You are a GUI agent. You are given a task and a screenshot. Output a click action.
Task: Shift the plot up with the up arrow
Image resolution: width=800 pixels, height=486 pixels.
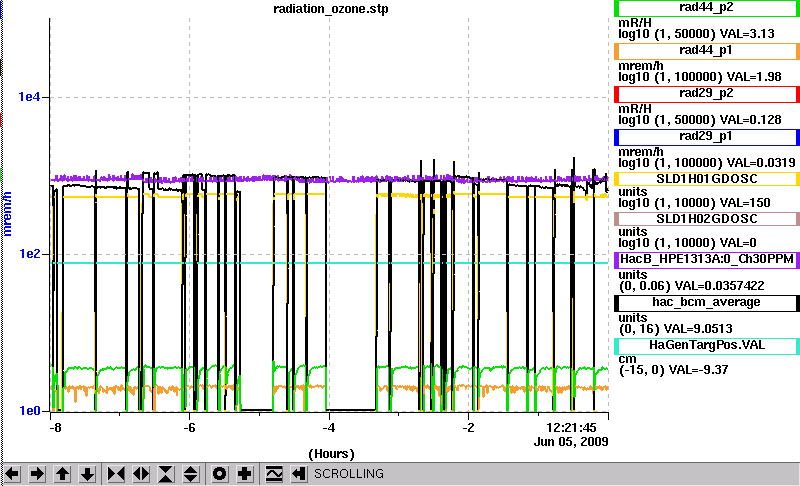62,474
